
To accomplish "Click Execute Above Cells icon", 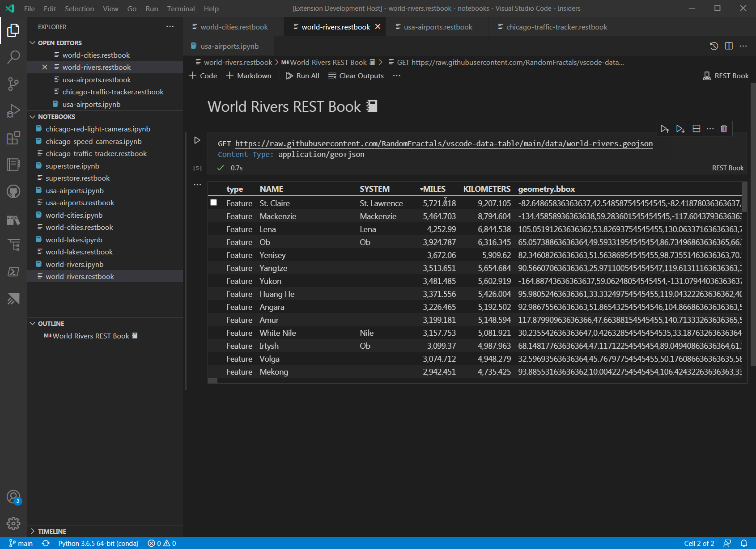I will coord(665,129).
